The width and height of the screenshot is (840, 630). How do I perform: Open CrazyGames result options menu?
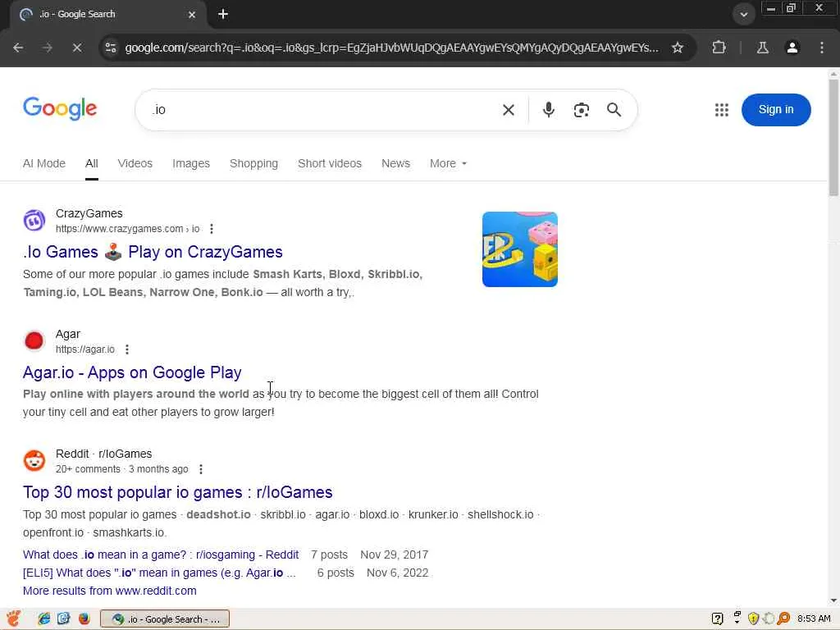pos(212,229)
